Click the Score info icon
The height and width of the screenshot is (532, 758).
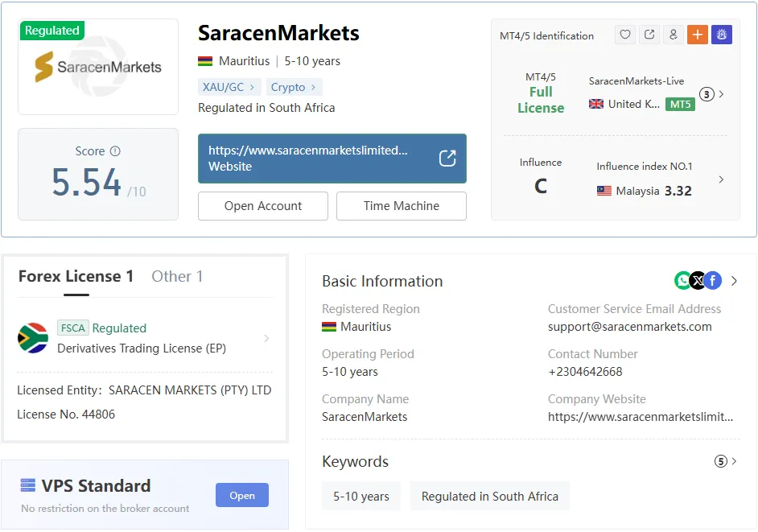coord(115,151)
